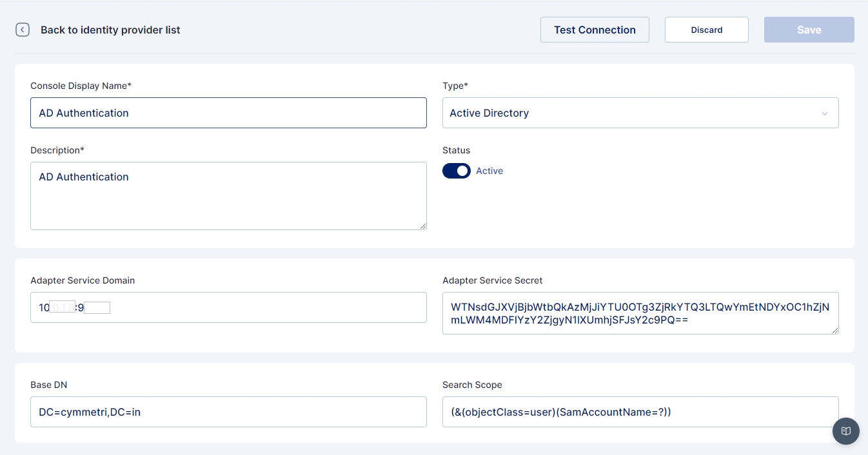Select the Adapter Service Domain field

click(258, 307)
